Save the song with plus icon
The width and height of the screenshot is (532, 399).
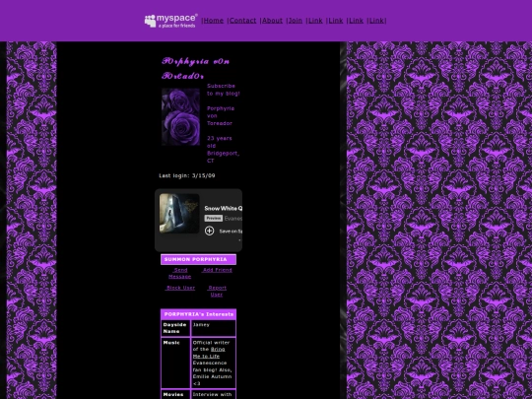pyautogui.click(x=209, y=231)
